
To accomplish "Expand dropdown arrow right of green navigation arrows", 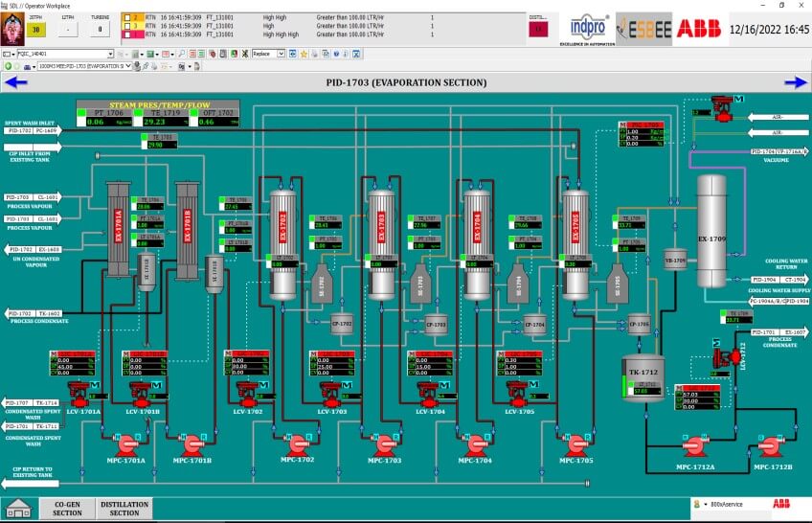I will (x=34, y=66).
